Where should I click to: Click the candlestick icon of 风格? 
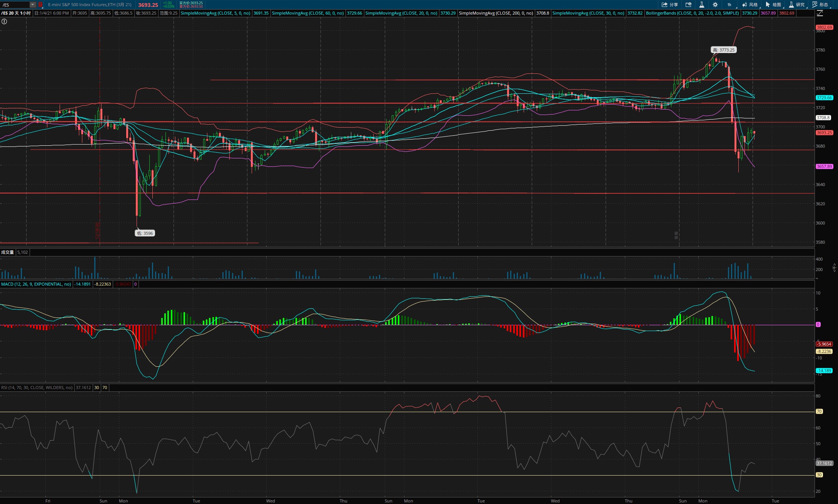coord(745,5)
